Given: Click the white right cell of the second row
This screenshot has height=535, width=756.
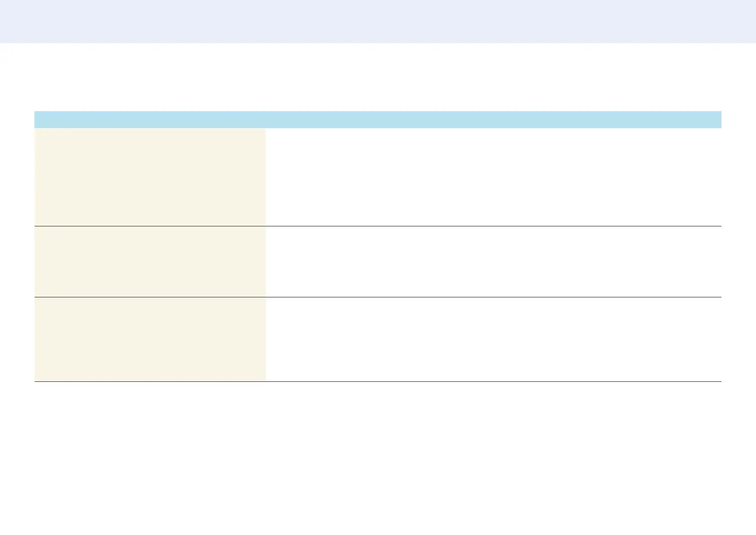Looking at the screenshot, I should tap(493, 261).
